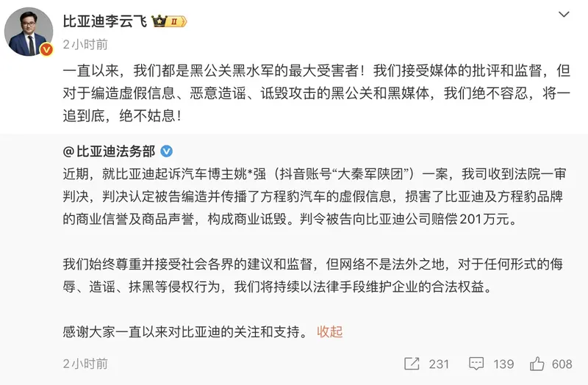This screenshot has width=588, height=385.
Task: Click the blue verified badge beside 比亚迪法务部
Action: (167, 151)
